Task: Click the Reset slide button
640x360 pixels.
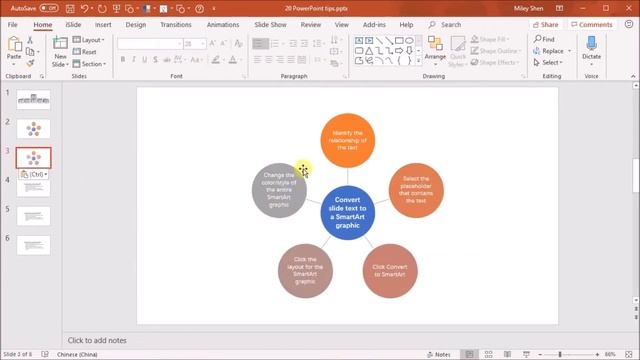Action: click(x=84, y=52)
